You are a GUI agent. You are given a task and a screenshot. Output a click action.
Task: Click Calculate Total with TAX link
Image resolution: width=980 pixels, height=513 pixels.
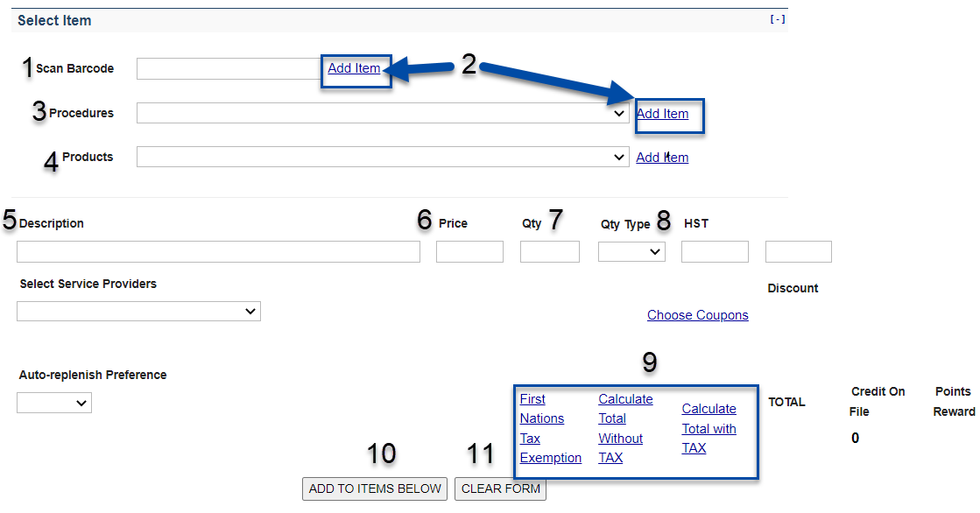(x=709, y=428)
